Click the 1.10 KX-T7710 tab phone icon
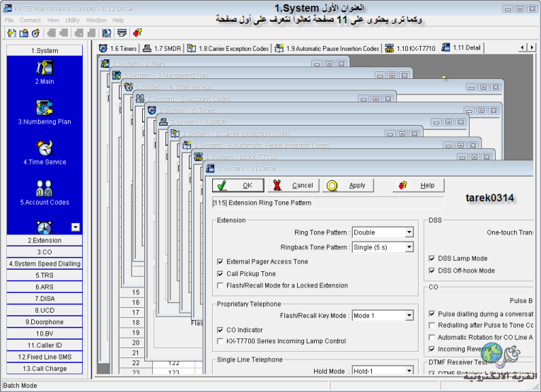Viewport: 541px width, 392px height. (389, 48)
